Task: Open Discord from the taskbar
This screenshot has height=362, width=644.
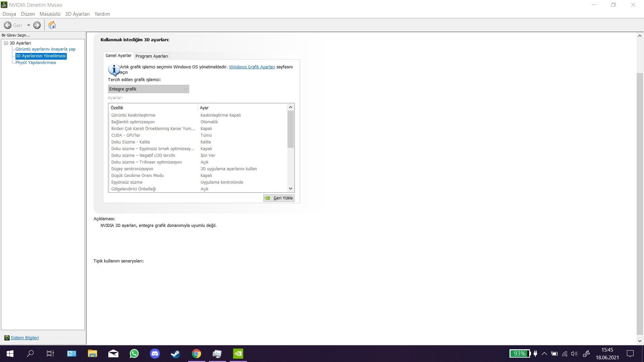Action: pyautogui.click(x=155, y=353)
